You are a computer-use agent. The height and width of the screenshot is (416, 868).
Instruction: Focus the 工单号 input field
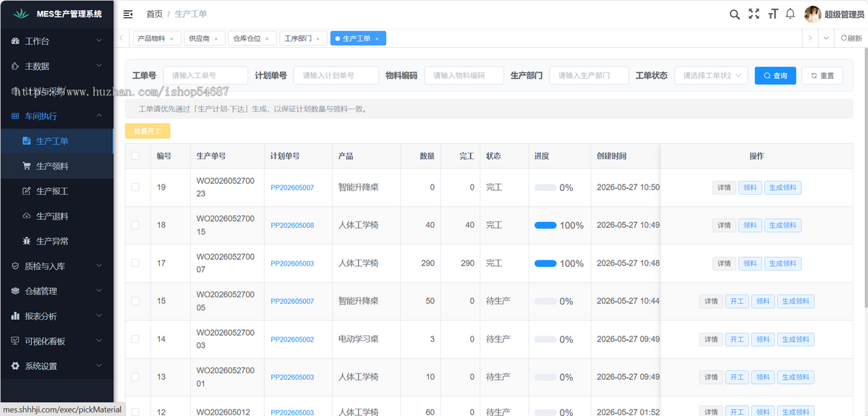tap(205, 75)
